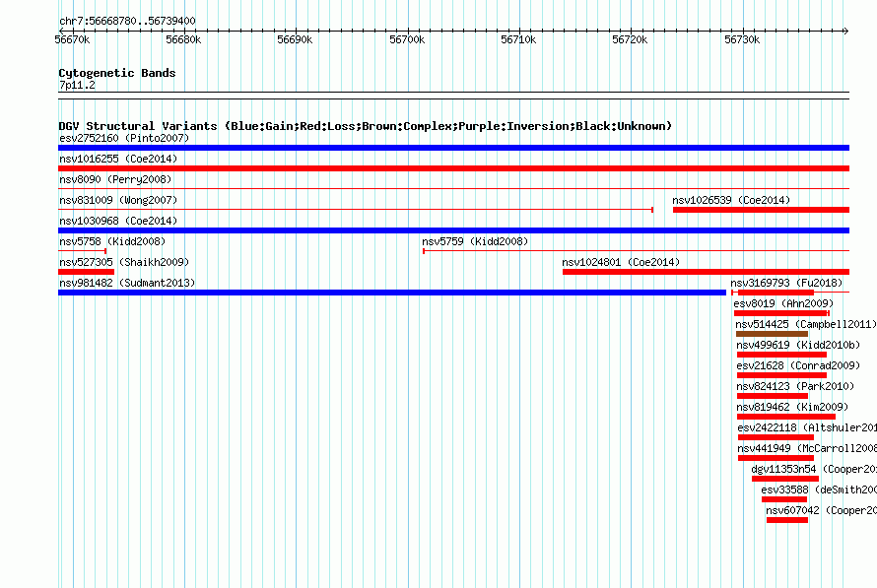
Task: Open the nsv607042 (Cooper) variant label
Action: tap(821, 510)
